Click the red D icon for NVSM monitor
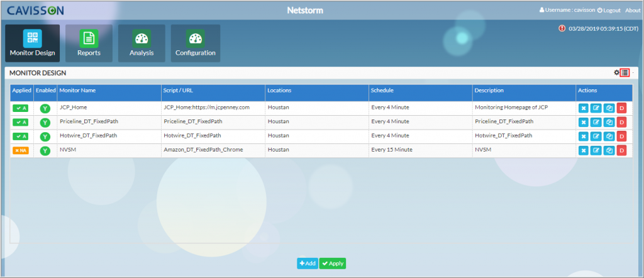This screenshot has height=278, width=644. (x=621, y=151)
